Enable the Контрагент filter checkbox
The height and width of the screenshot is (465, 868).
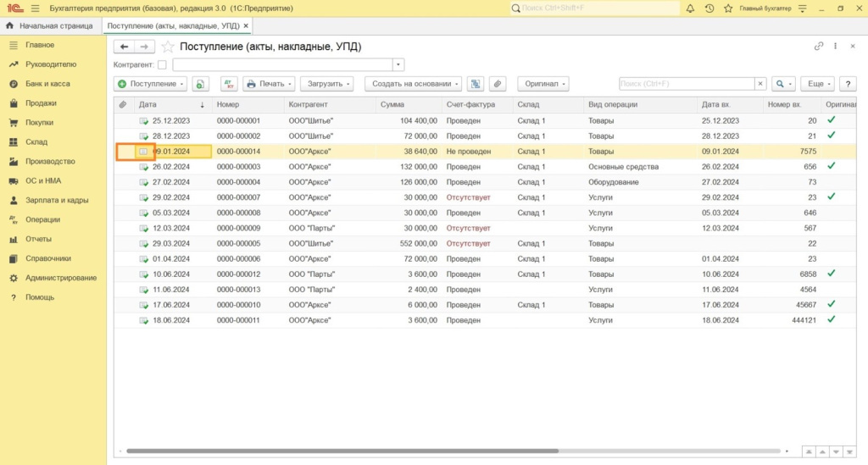(x=163, y=64)
